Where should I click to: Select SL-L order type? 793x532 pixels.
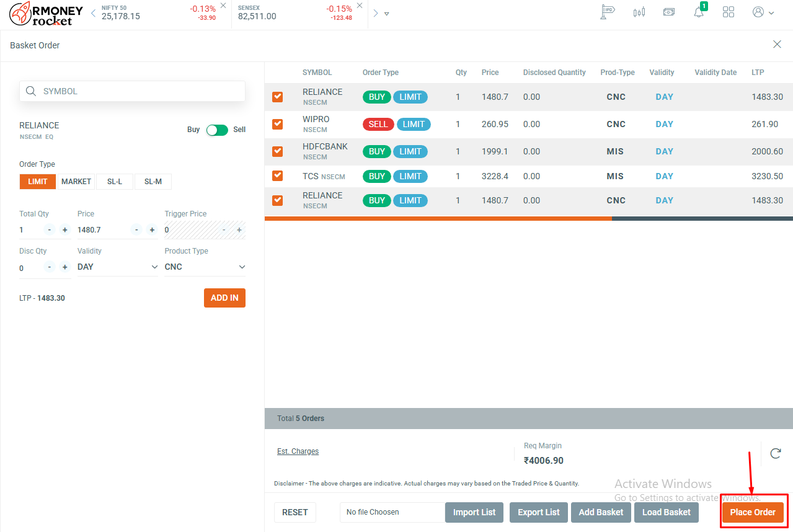coord(115,182)
